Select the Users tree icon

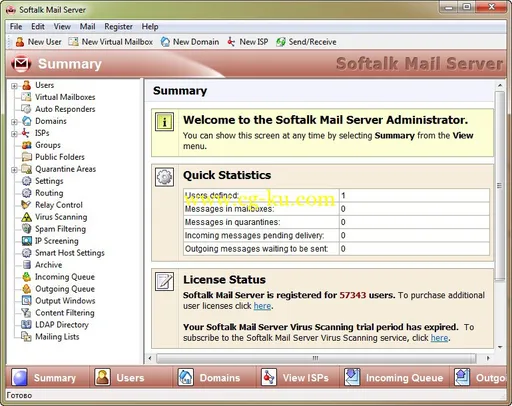27,85
